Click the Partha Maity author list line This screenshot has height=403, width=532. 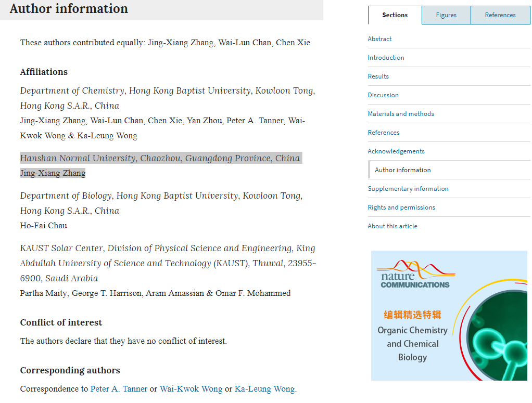click(x=156, y=293)
